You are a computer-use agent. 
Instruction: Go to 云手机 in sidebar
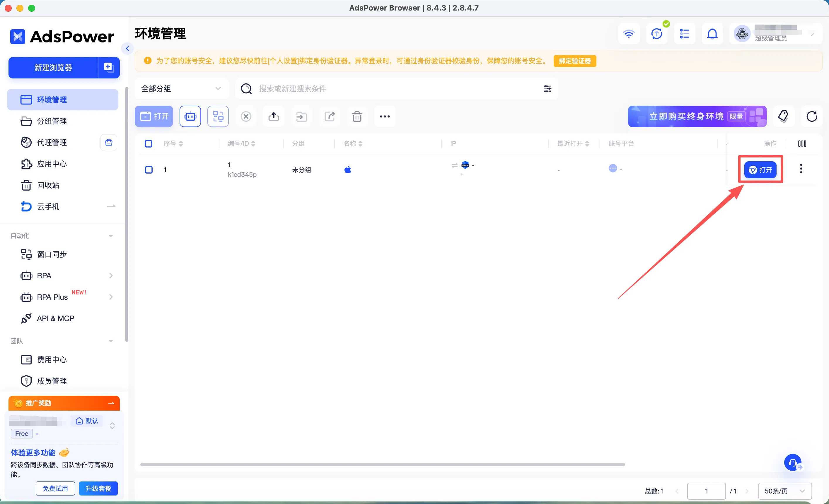coord(63,206)
